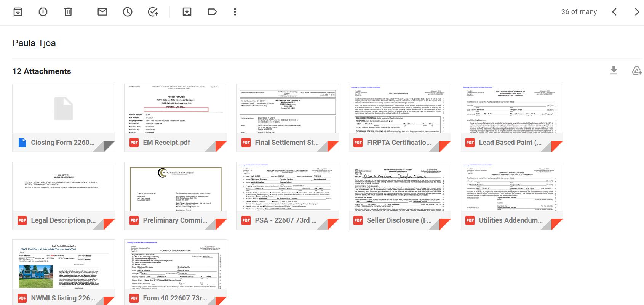
Task: Open the Labels icon in the toolbar
Action: click(x=212, y=12)
